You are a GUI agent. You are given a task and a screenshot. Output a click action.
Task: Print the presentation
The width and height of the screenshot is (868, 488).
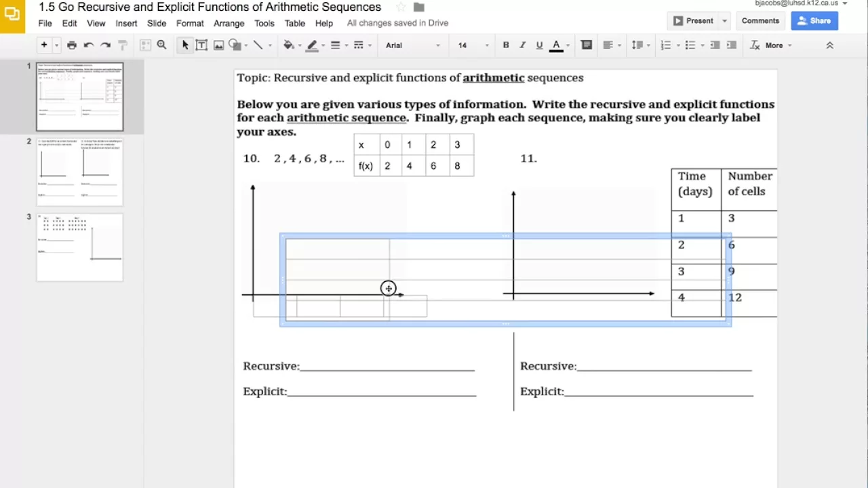pyautogui.click(x=72, y=45)
